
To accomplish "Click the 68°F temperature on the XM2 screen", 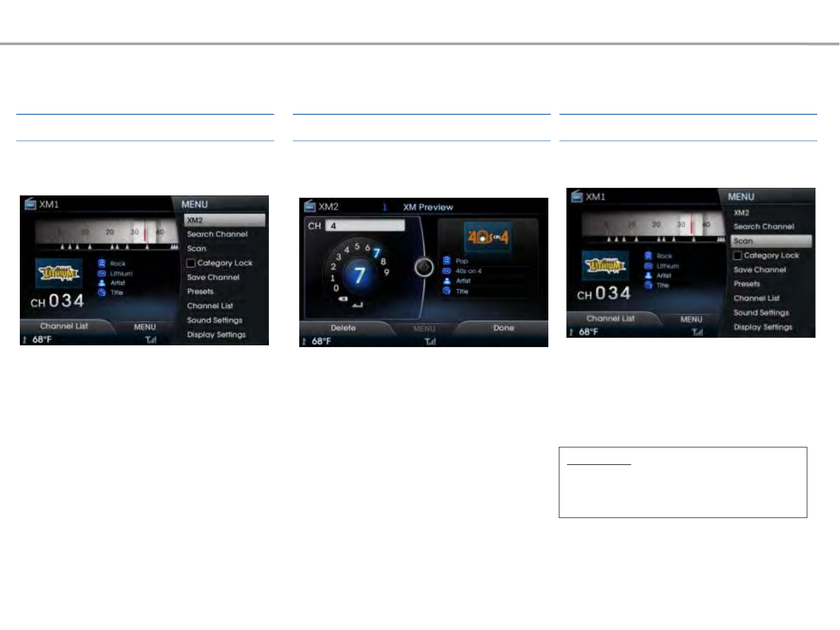I will click(321, 341).
